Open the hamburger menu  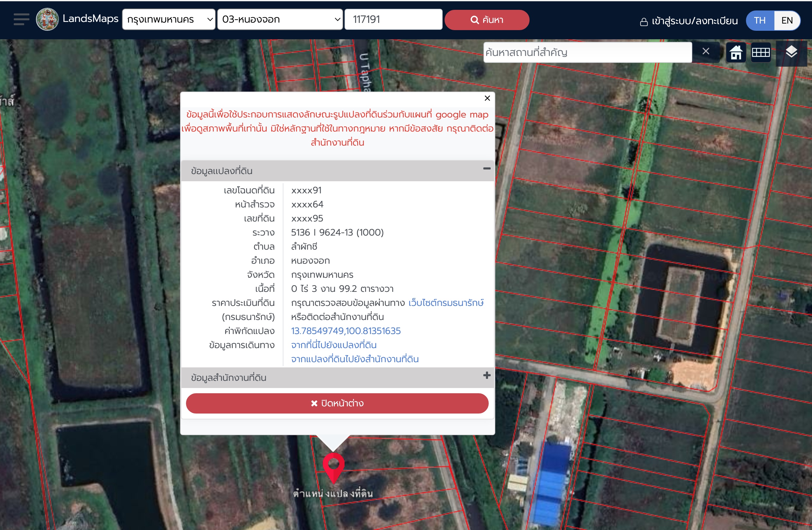(21, 19)
